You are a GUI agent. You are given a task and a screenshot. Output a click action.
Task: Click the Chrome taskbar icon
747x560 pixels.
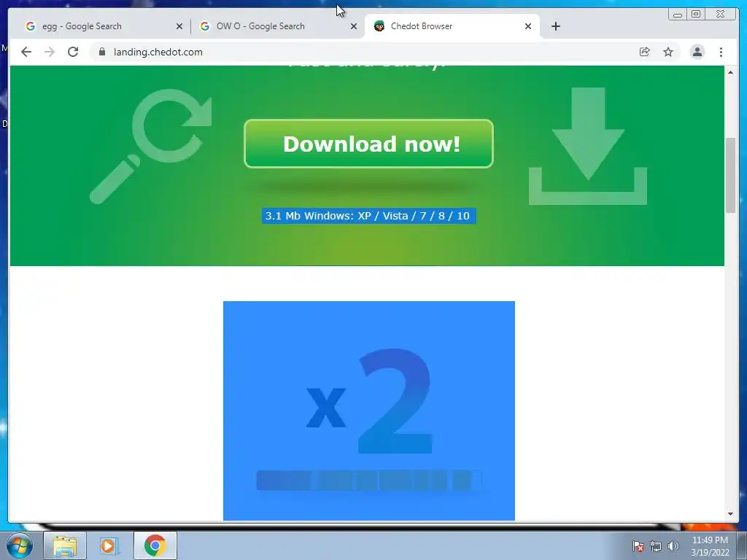pos(155,545)
